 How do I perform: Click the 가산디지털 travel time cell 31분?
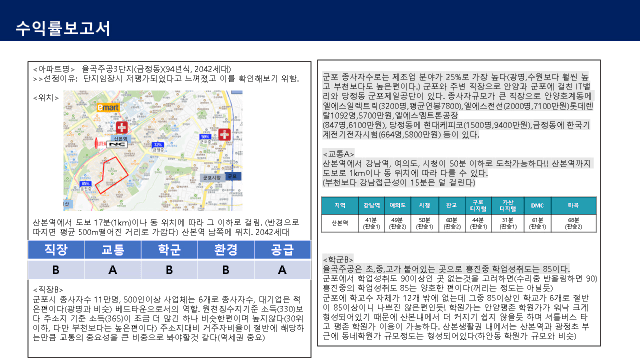tap(508, 223)
